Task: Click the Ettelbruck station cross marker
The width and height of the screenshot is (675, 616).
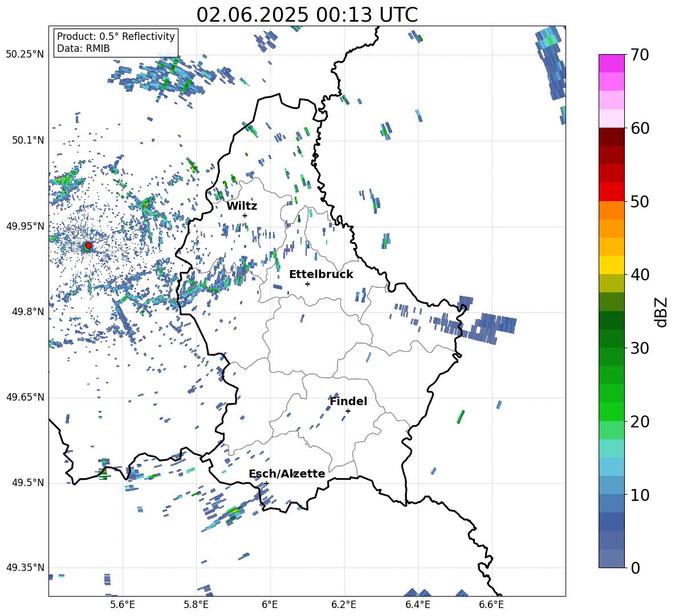Action: (307, 284)
